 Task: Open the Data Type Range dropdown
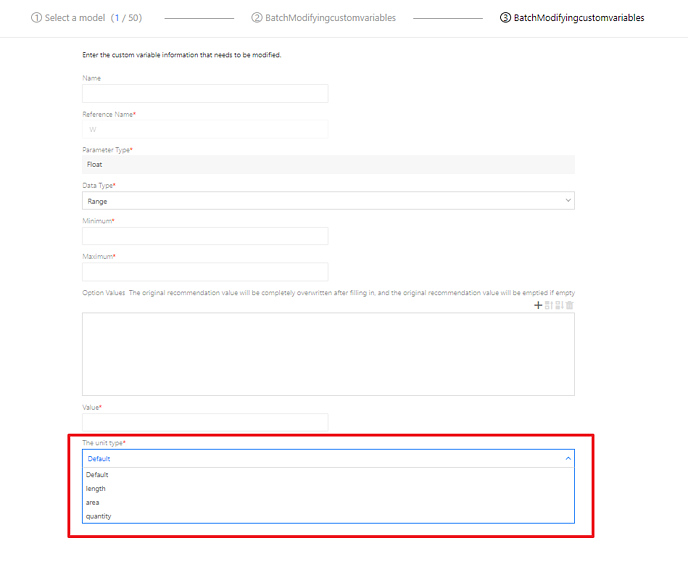tap(328, 201)
